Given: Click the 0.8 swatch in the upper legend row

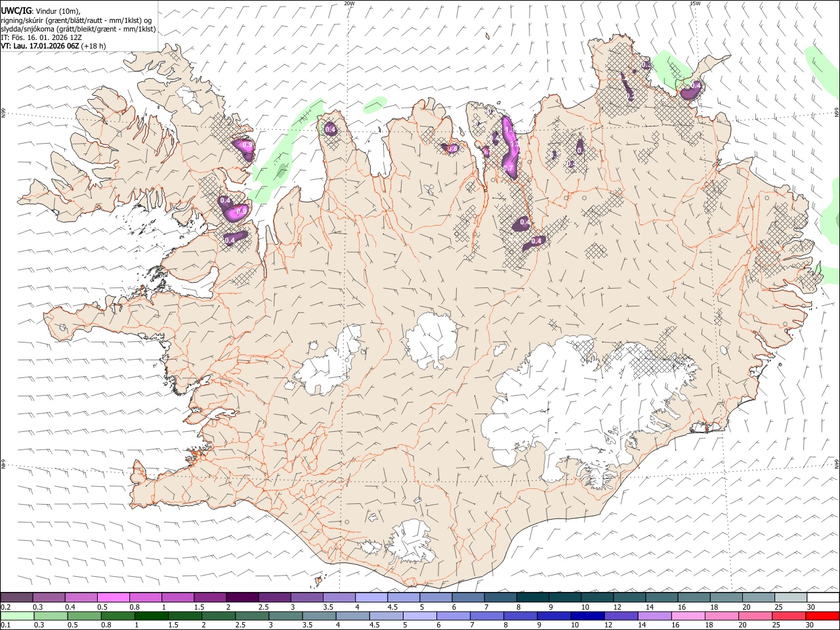Looking at the screenshot, I should (x=145, y=597).
